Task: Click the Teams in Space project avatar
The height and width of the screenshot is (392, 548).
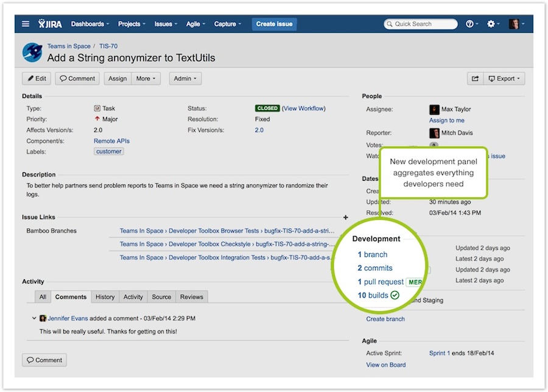Action: 32,52
